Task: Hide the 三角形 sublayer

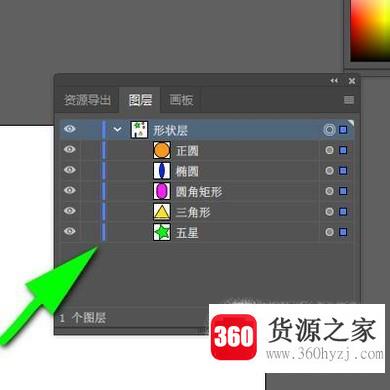Action: 70,211
